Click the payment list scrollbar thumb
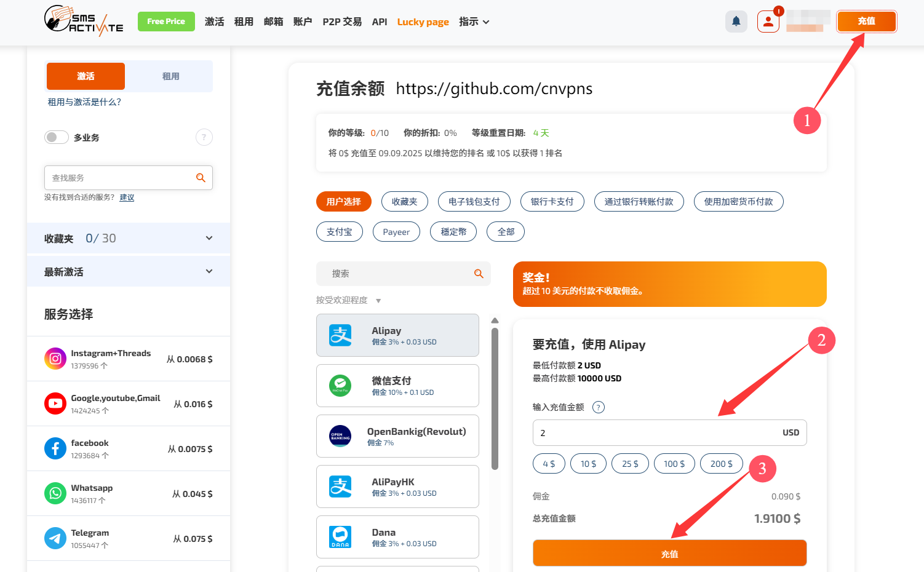This screenshot has width=924, height=572. tap(495, 399)
